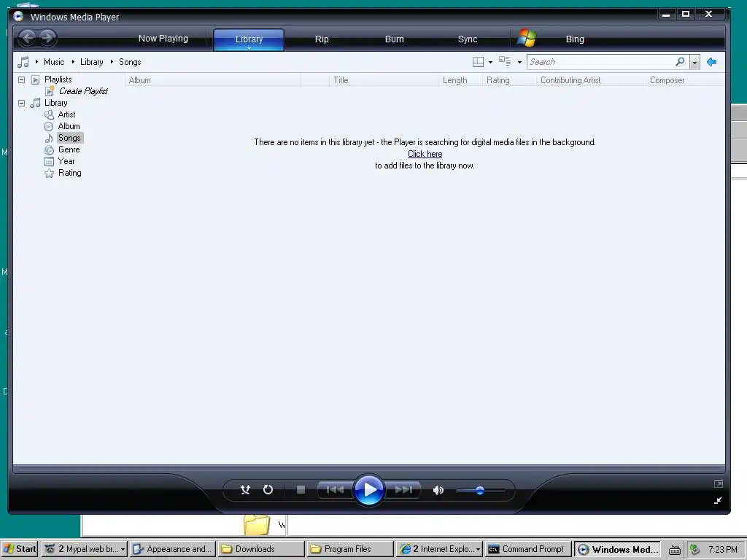Open the Start menu

coord(19,549)
